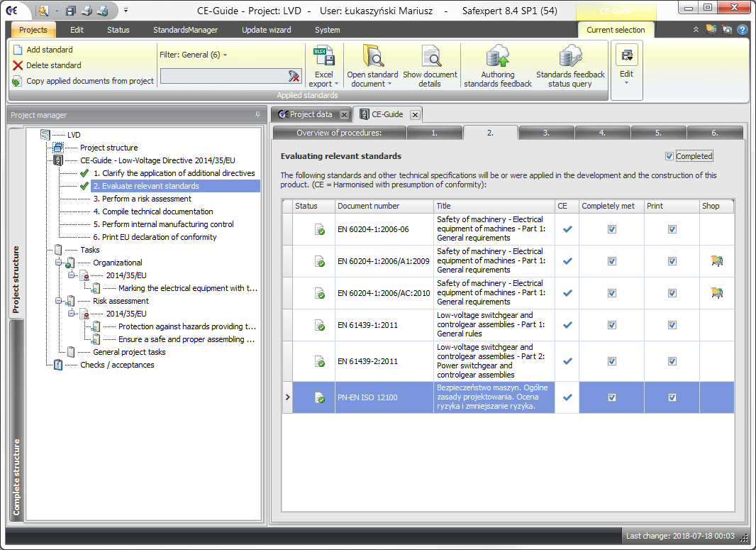This screenshot has width=756, height=550.
Task: Pin the Project manager panel
Action: (x=257, y=115)
